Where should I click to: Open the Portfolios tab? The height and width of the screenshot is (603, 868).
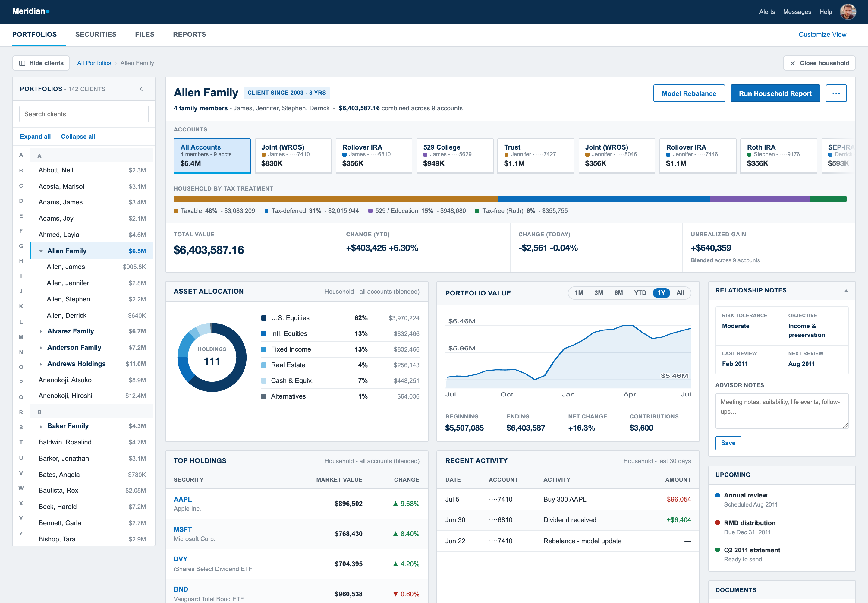pyautogui.click(x=34, y=34)
